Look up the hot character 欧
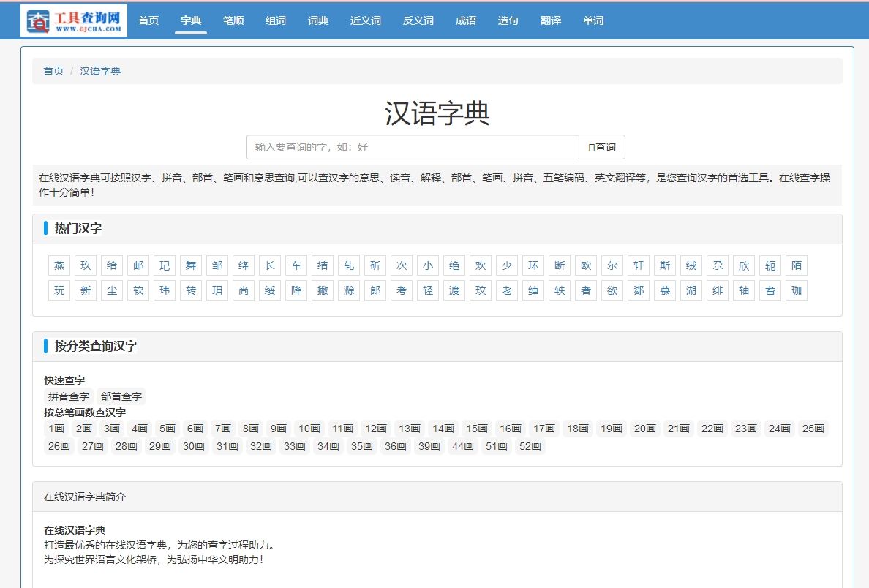 pos(586,265)
